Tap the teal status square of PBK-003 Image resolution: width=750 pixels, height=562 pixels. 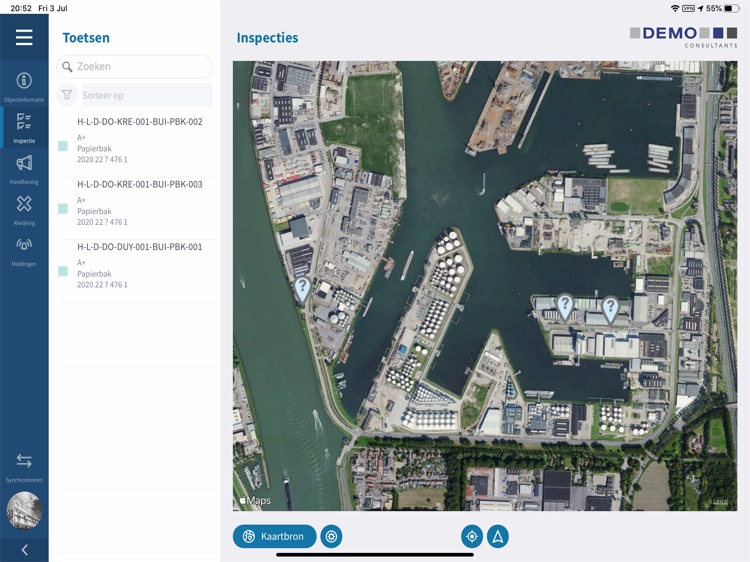pyautogui.click(x=63, y=209)
